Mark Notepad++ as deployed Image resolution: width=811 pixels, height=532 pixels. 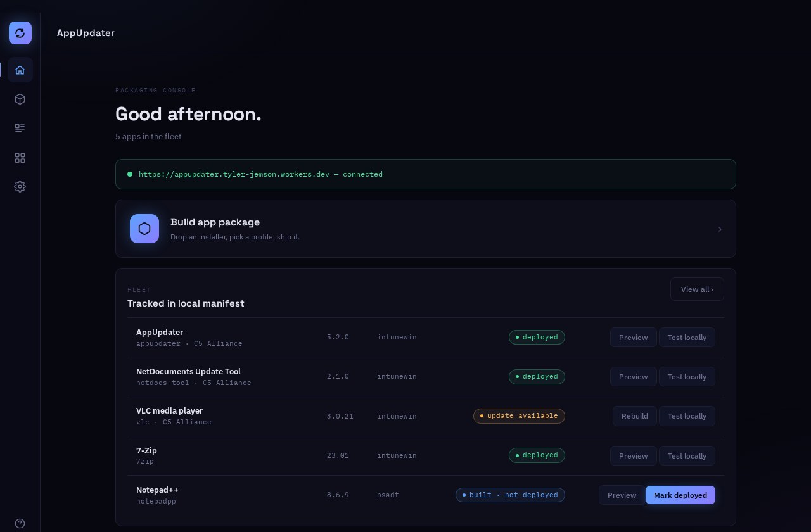[680, 495]
